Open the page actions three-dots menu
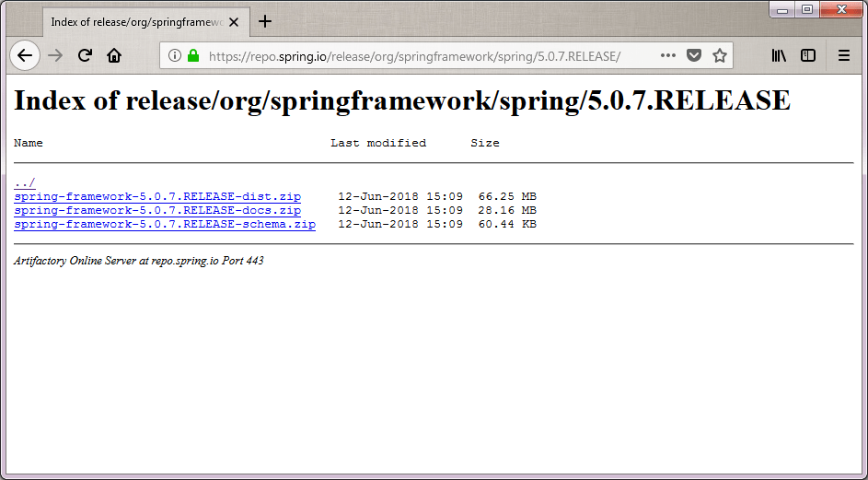This screenshot has height=480, width=868. pos(668,55)
